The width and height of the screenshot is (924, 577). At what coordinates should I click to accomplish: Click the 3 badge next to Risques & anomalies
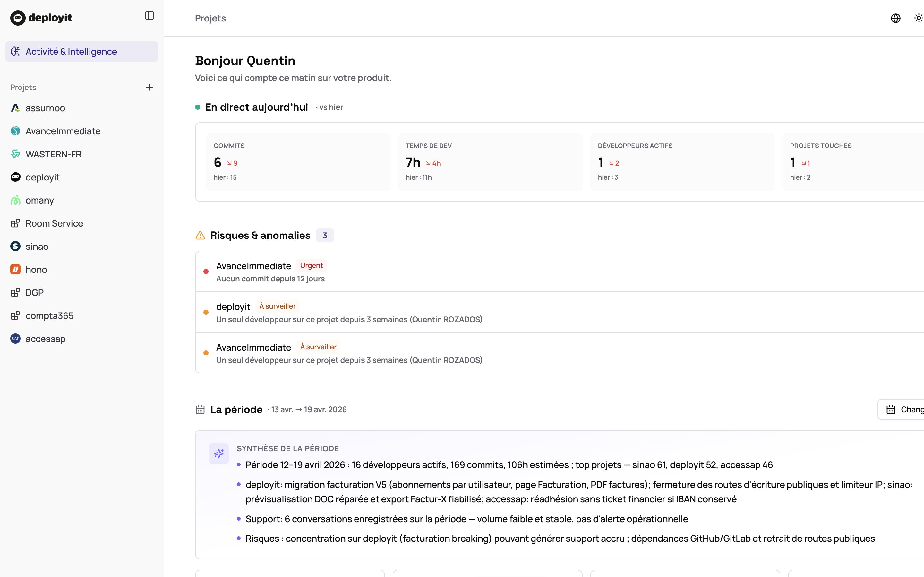click(x=325, y=235)
